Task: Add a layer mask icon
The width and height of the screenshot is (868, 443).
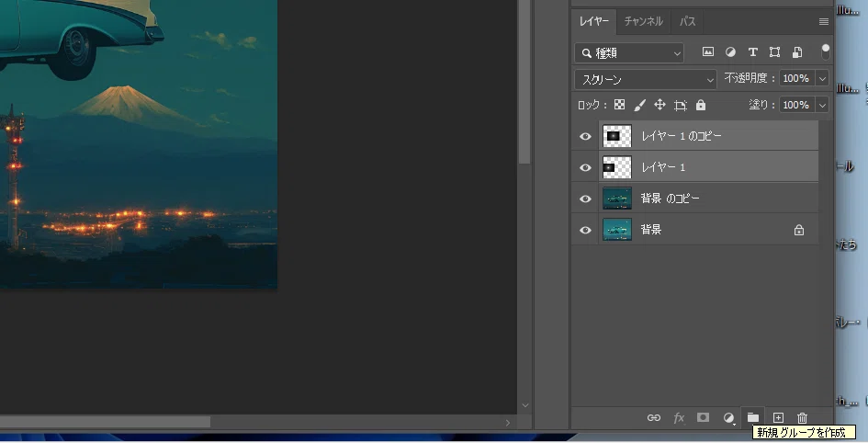Action: (x=703, y=417)
